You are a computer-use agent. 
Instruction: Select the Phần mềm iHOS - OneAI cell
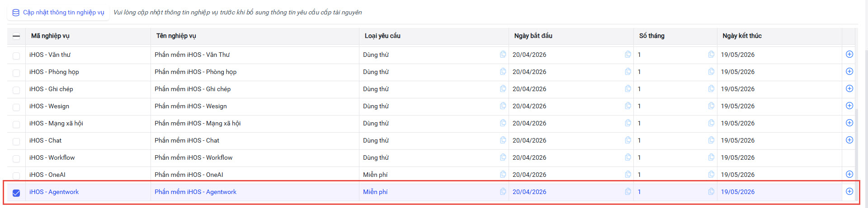click(255, 175)
